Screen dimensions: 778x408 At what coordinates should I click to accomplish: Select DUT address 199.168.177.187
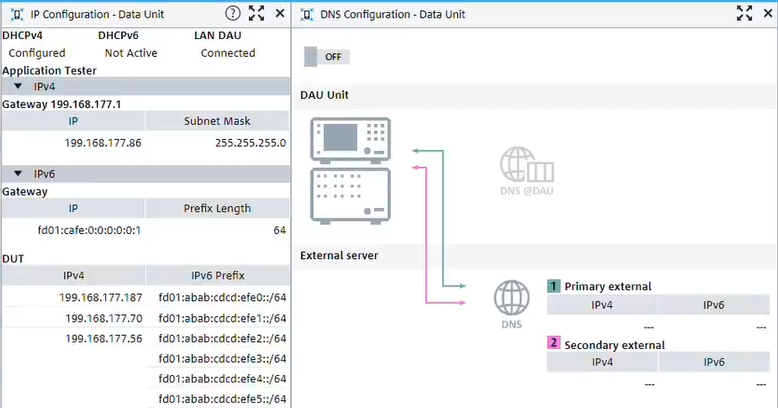click(x=101, y=297)
